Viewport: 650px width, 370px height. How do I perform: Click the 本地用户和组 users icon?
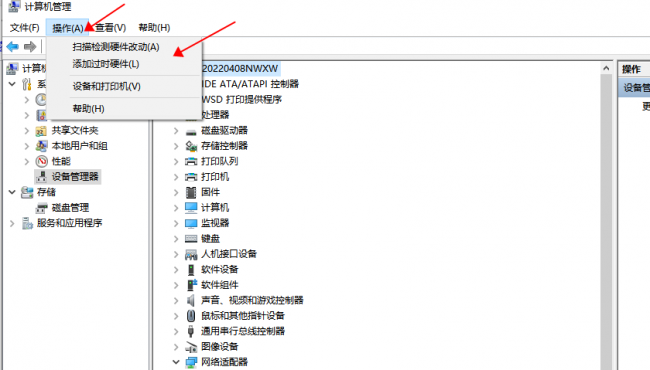pos(41,146)
